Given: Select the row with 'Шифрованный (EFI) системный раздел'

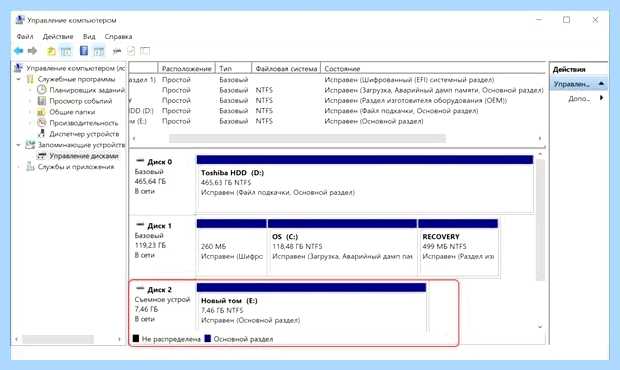Looking at the screenshot, I should [337, 80].
